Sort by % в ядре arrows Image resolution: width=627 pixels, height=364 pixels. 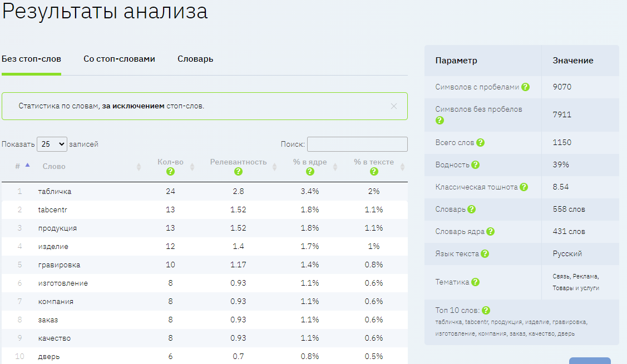point(335,167)
